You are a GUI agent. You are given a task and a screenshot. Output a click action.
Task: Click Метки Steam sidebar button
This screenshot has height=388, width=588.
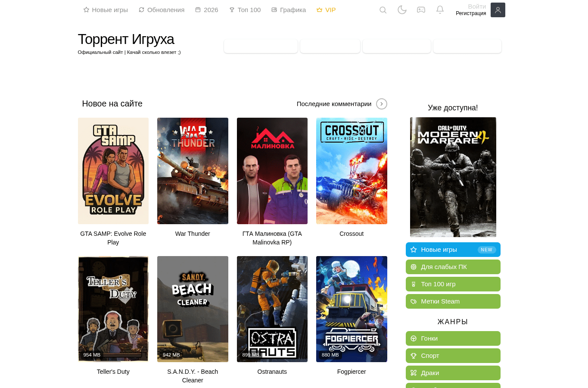click(453, 301)
